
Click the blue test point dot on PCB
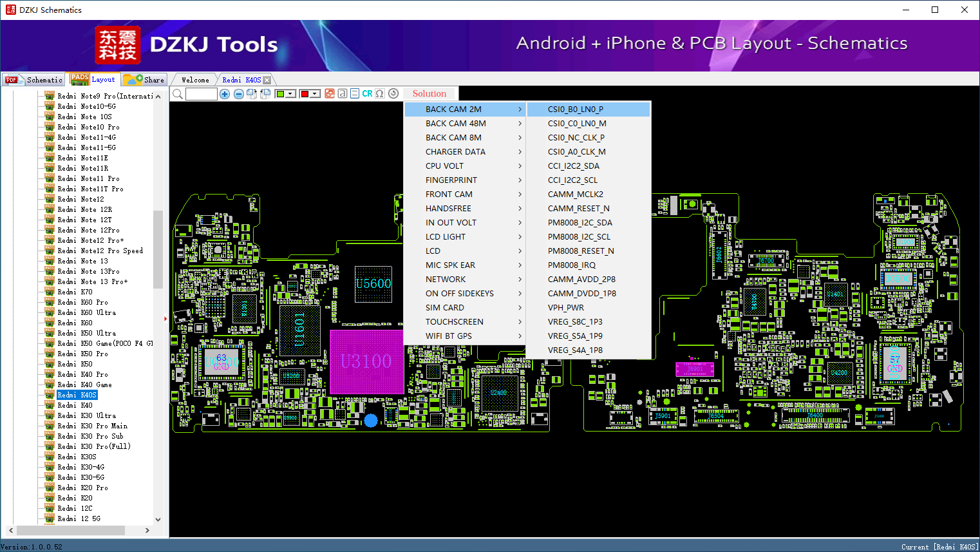[371, 421]
